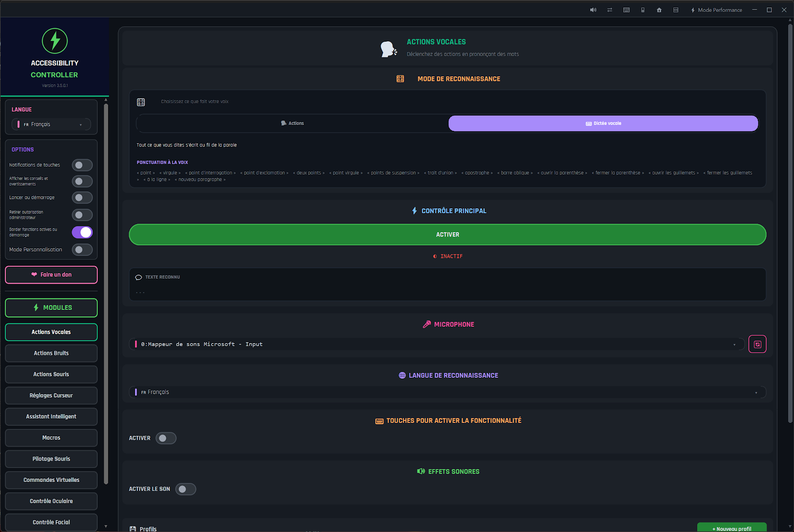Click the red Inactif status indicator
The width and height of the screenshot is (794, 532).
pyautogui.click(x=448, y=256)
